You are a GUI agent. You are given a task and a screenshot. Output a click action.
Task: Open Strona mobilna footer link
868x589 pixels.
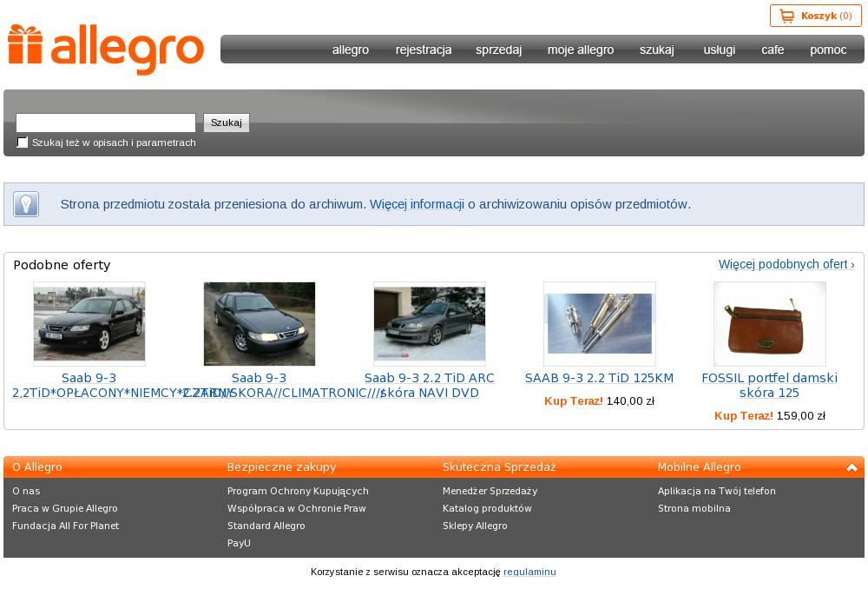pos(694,508)
